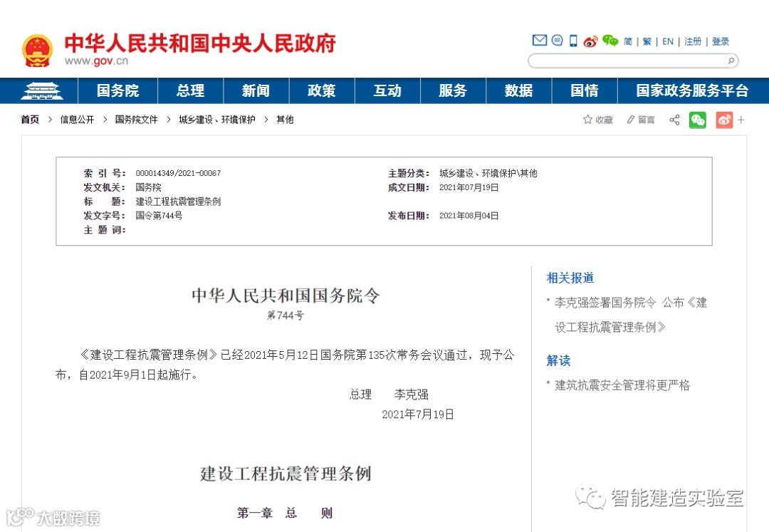Click the heading 中华人民共和国国务院令
The width and height of the screenshot is (769, 532).
click(286, 296)
